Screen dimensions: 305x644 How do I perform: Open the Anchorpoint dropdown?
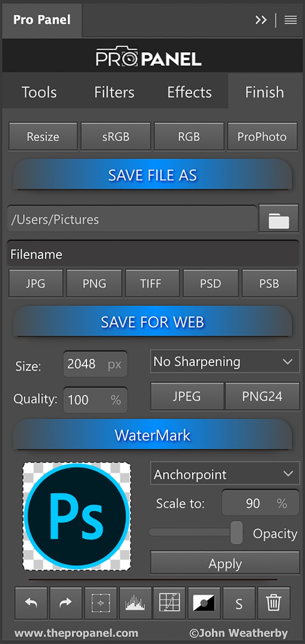(x=225, y=475)
